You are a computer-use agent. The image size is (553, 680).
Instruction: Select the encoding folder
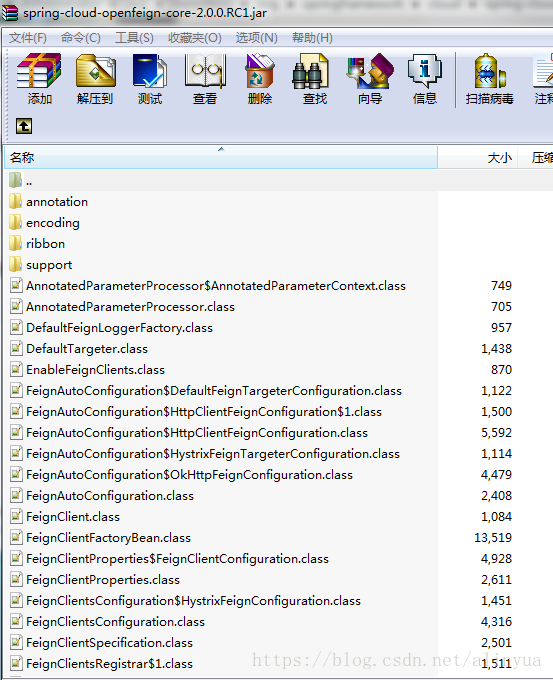53,223
